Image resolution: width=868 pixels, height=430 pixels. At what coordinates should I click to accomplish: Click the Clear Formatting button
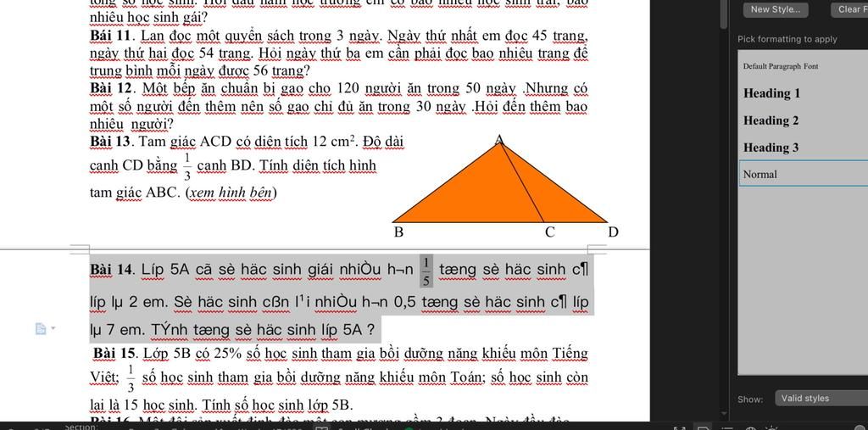pos(849,9)
